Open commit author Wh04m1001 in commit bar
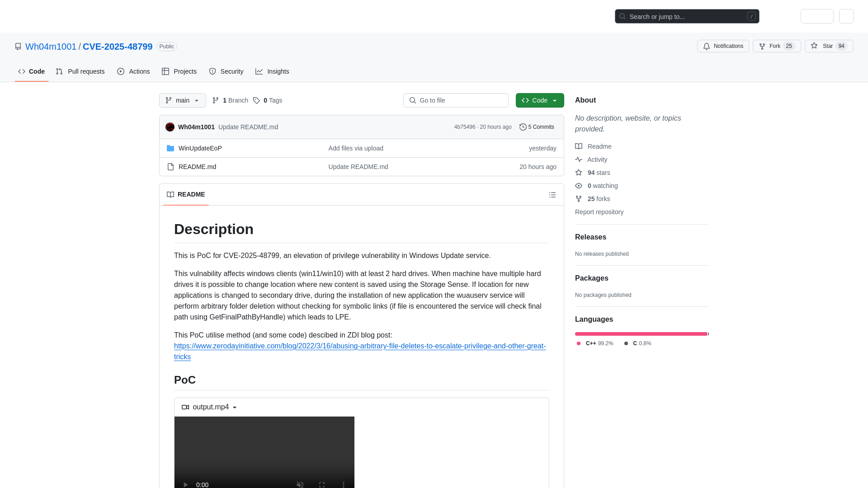Image resolution: width=868 pixels, height=488 pixels. [196, 127]
